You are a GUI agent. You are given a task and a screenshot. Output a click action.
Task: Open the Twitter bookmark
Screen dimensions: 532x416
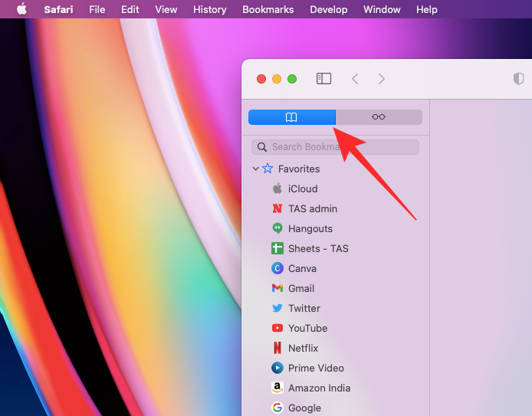(x=304, y=308)
